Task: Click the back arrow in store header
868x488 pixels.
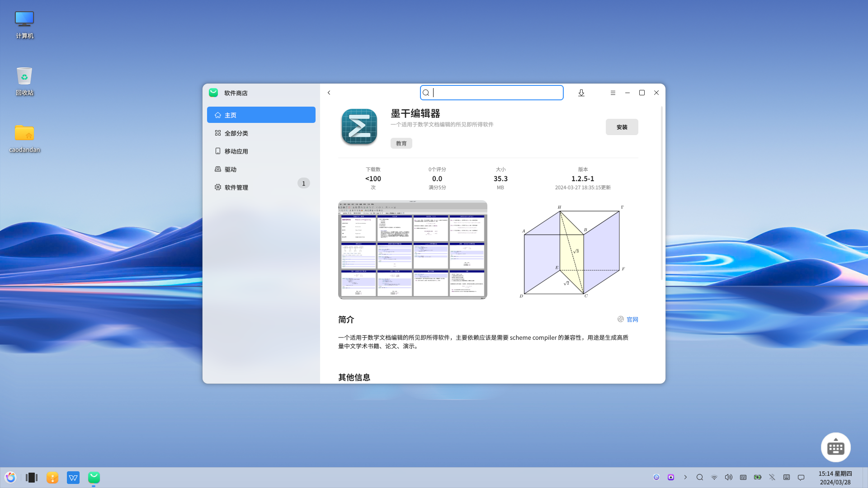Action: [x=329, y=93]
